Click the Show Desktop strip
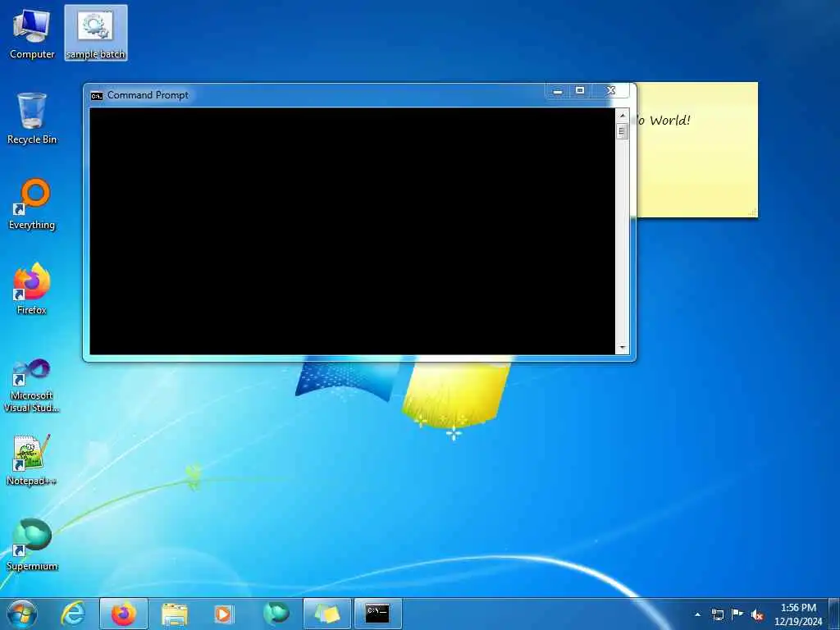This screenshot has height=630, width=840. [834, 614]
